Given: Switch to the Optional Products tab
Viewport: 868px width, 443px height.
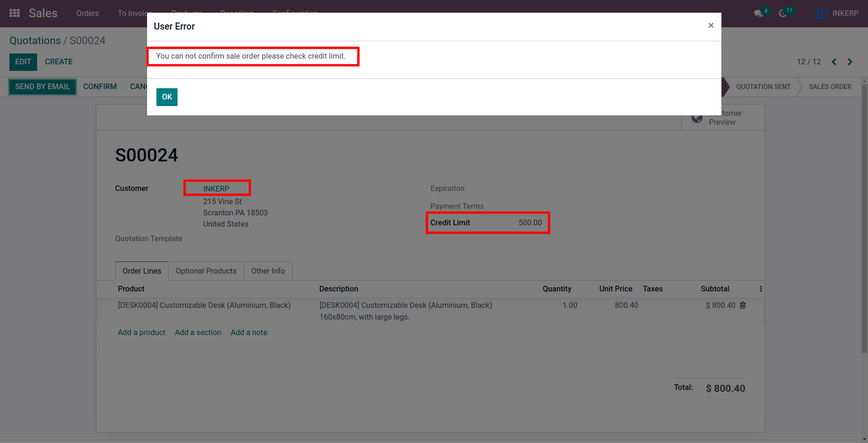Looking at the screenshot, I should [206, 271].
